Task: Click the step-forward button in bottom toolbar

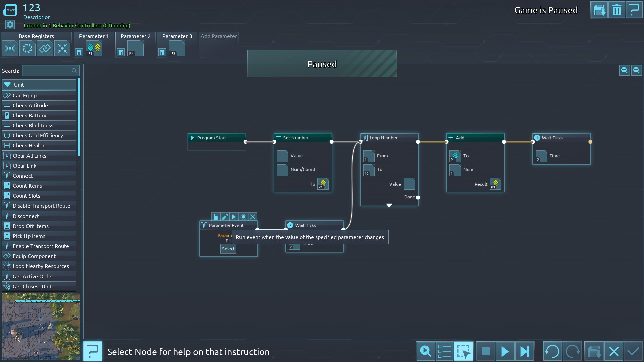Action: [524, 351]
